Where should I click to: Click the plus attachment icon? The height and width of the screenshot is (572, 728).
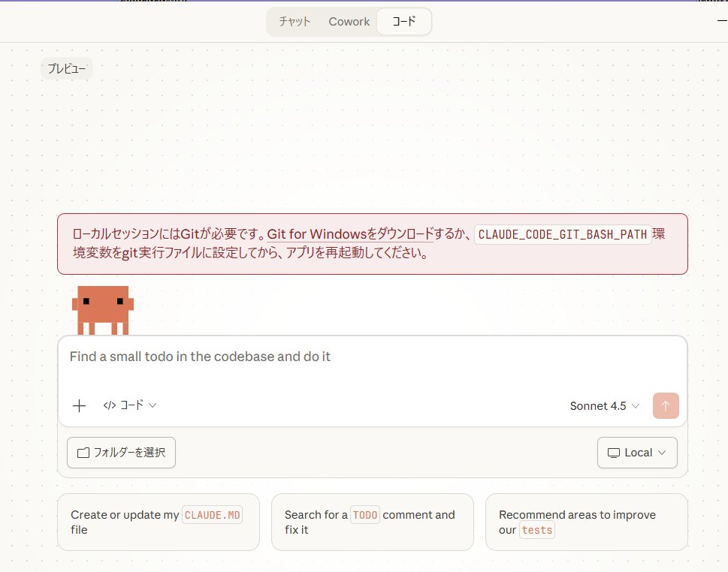tap(78, 405)
